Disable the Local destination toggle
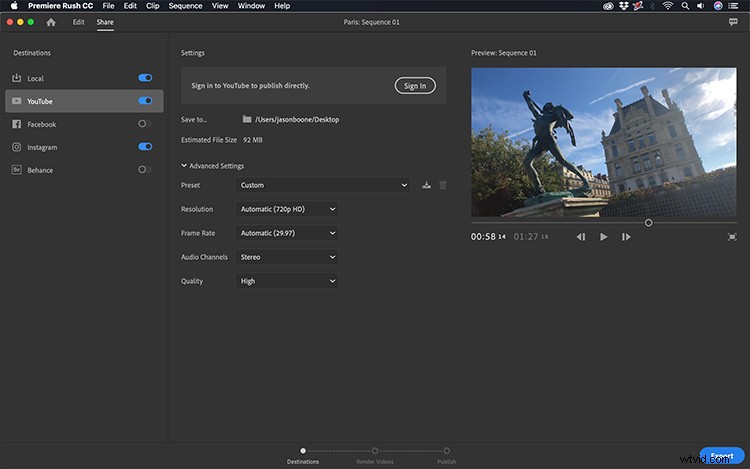Screen dimensions: 750x469 pyautogui.click(x=145, y=78)
